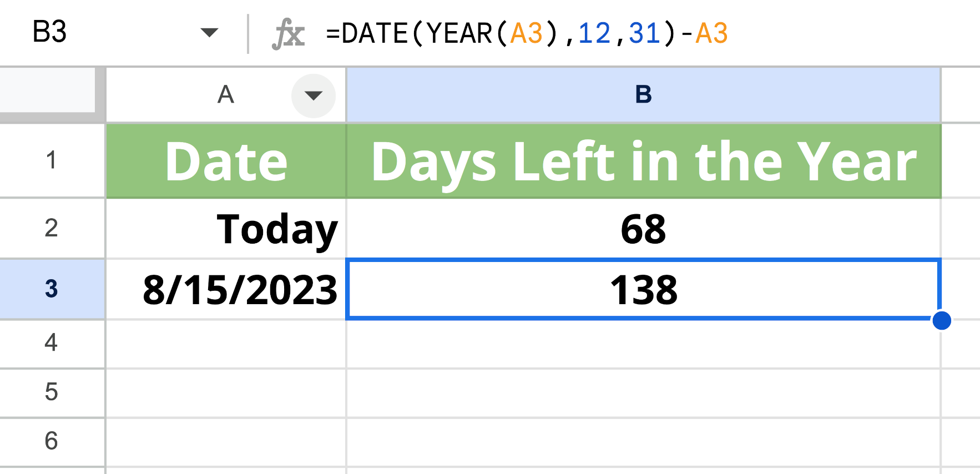
Task: Click row 2 header to select the row
Action: click(52, 229)
